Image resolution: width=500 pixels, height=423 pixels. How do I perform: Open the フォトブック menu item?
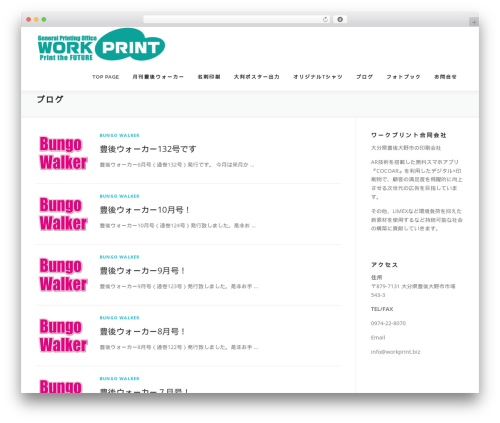[403, 77]
